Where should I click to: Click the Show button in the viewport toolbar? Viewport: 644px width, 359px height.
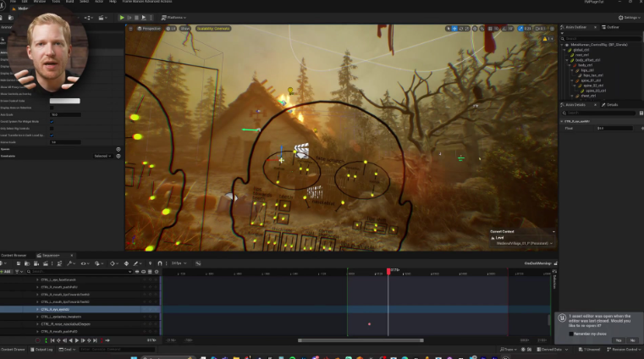[185, 29]
